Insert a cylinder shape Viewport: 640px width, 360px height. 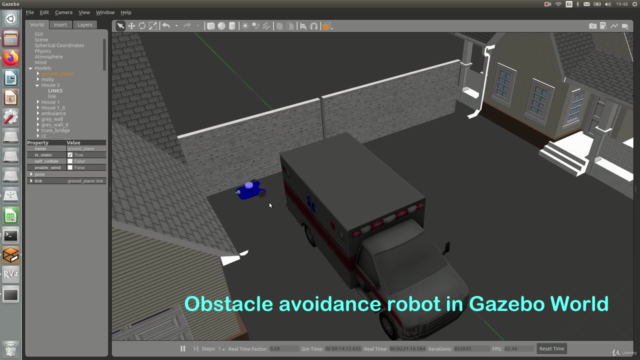pos(232,26)
